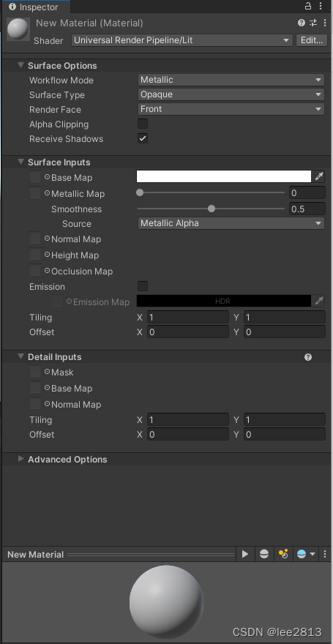The image size is (333, 644).
Task: Toggle preview lighting icon
Action: 283,554
